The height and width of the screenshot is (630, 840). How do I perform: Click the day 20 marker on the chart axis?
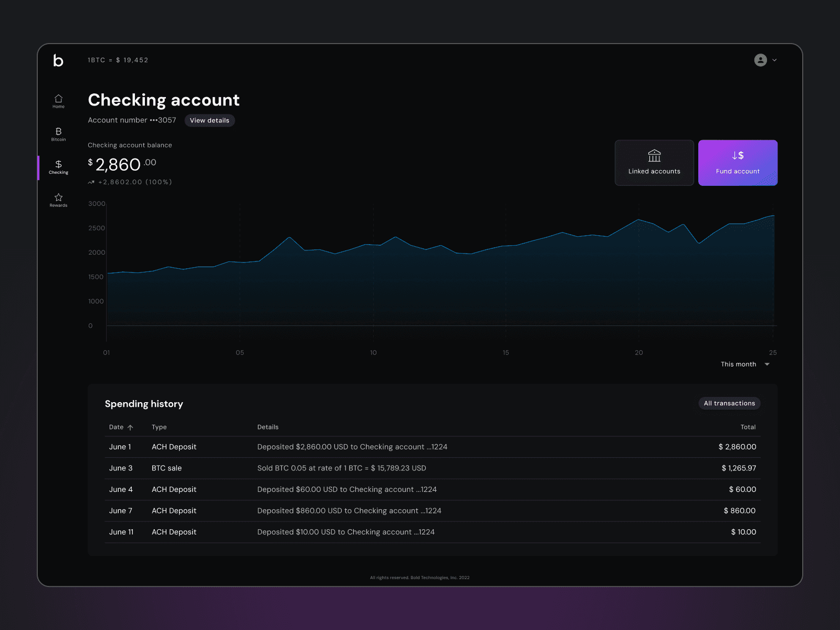[639, 353]
